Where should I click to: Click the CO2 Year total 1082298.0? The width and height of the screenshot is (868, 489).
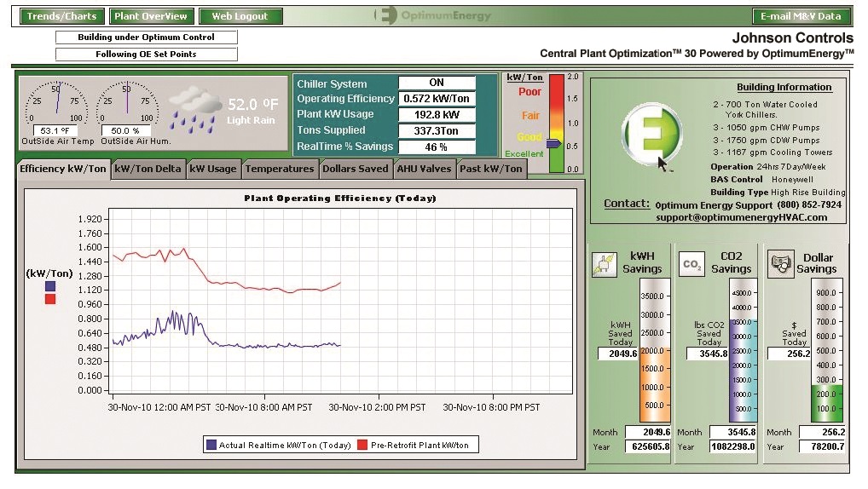pos(733,446)
